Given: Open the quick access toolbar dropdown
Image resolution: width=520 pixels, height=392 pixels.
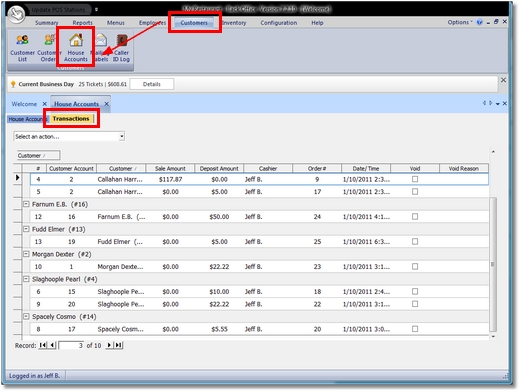Looking at the screenshot, I should click(x=96, y=10).
